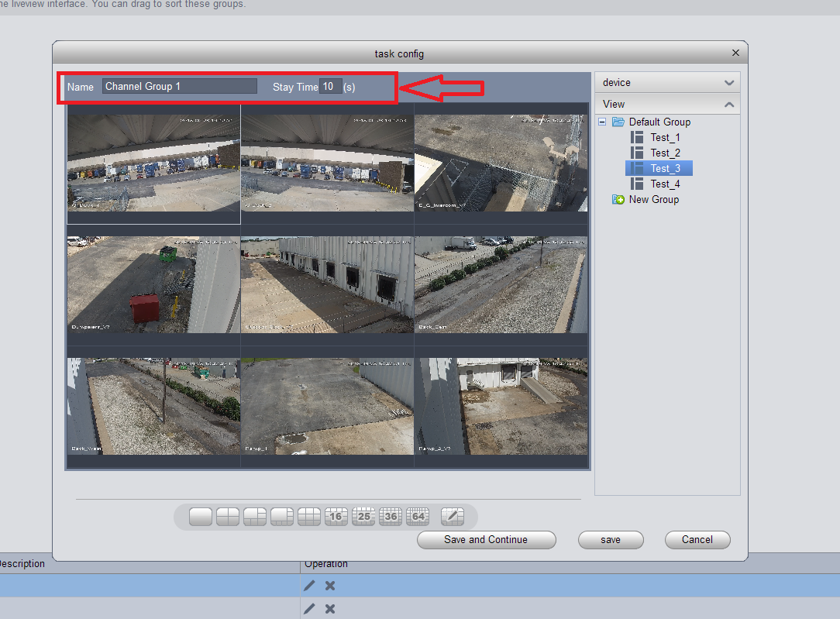Image resolution: width=840 pixels, height=619 pixels.
Task: Select the concrete ramp building camera tile
Action: 501,407
